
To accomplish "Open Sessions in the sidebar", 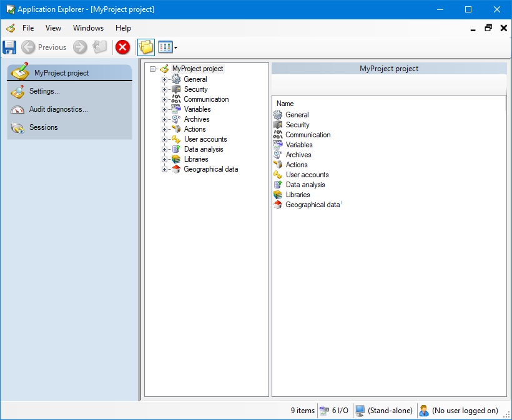I will point(44,127).
